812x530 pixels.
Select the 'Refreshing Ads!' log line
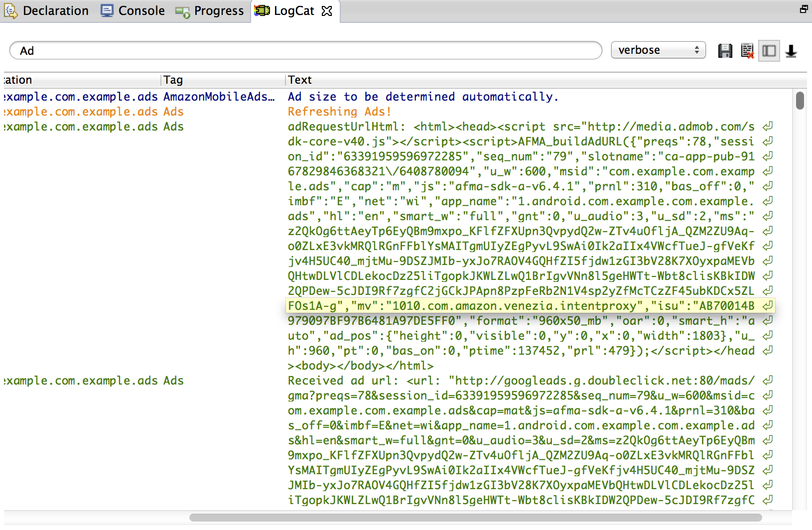pos(339,112)
